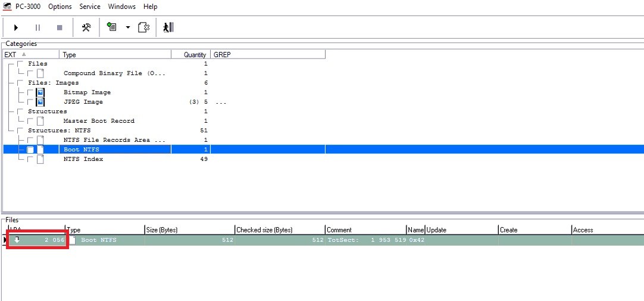
Task: Click the running man exit icon
Action: click(168, 27)
